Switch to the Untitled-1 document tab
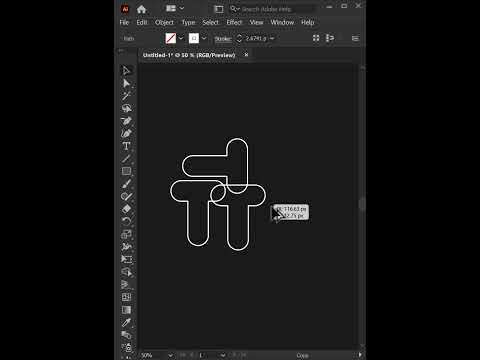Screen dimensions: 480x360 coord(189,55)
